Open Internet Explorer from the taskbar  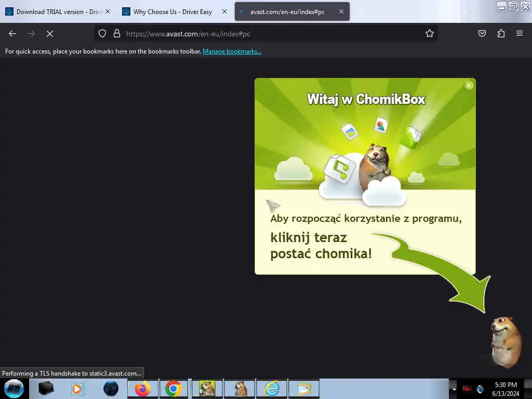pyautogui.click(x=272, y=389)
